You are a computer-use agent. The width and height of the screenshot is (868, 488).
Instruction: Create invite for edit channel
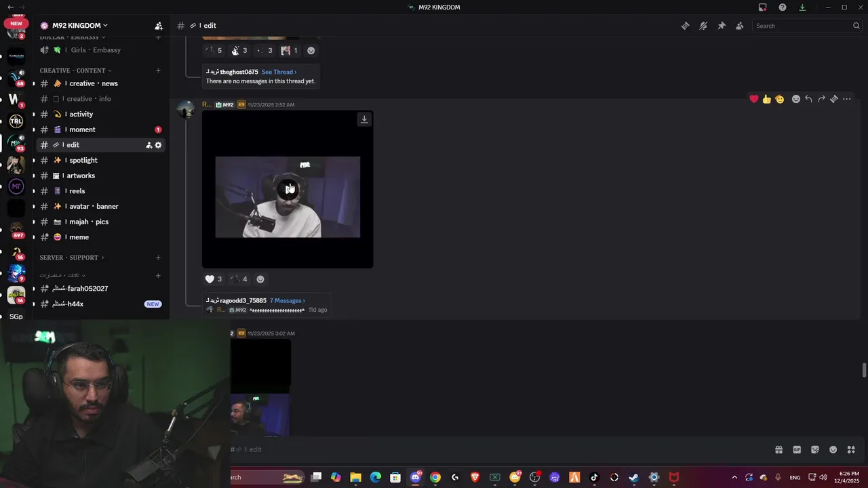point(149,145)
